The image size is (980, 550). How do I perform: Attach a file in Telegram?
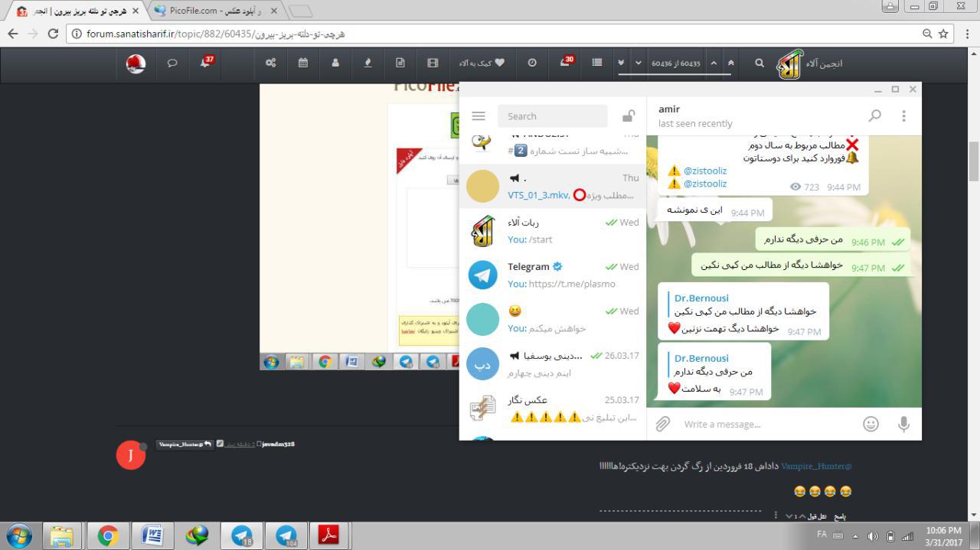pos(663,424)
